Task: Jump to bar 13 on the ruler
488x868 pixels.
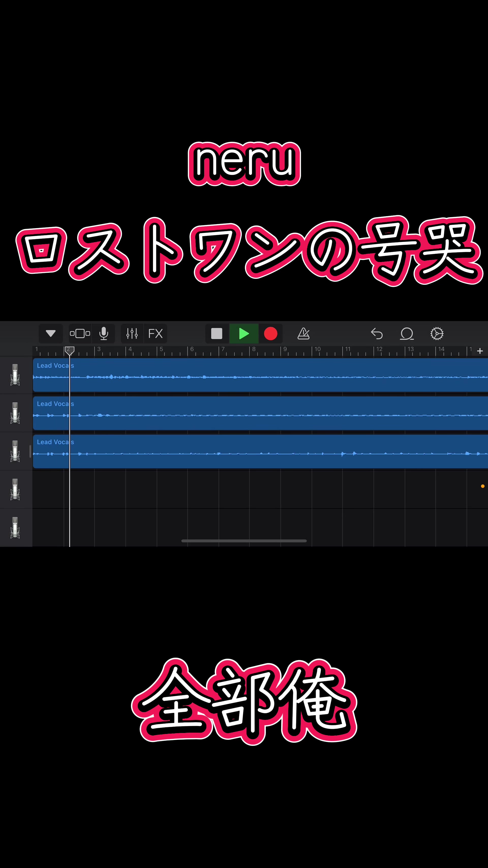Action: click(x=410, y=349)
